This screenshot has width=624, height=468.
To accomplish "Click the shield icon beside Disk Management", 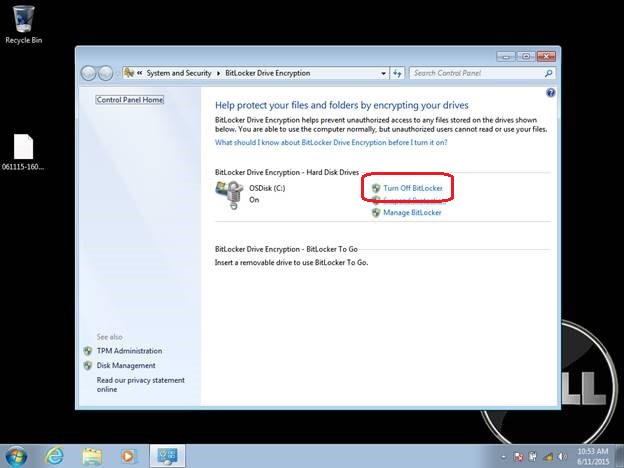I will click(x=88, y=365).
